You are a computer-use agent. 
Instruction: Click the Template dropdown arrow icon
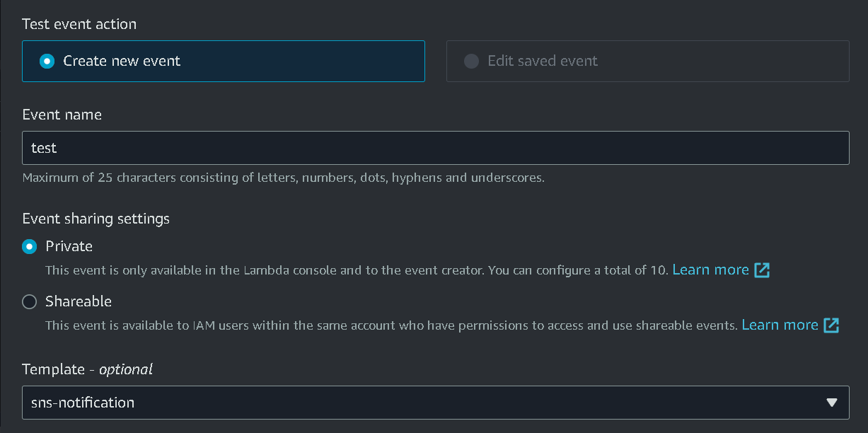point(832,403)
